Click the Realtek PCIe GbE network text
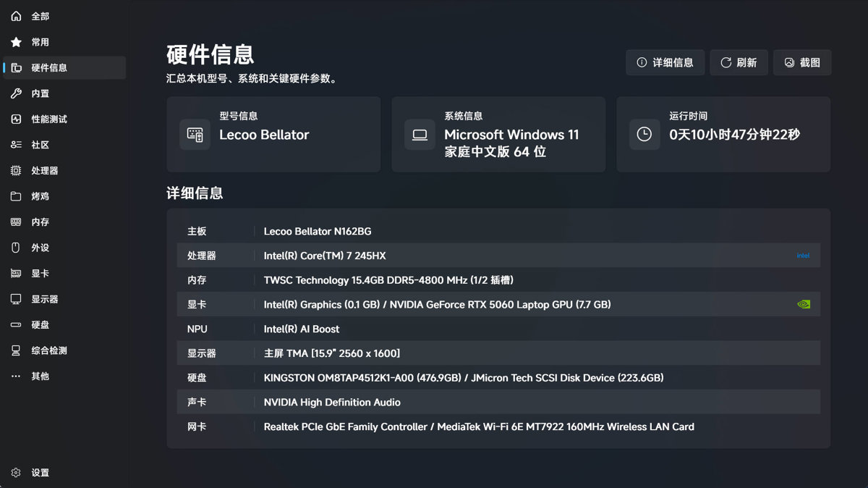This screenshot has height=488, width=868. [x=347, y=427]
